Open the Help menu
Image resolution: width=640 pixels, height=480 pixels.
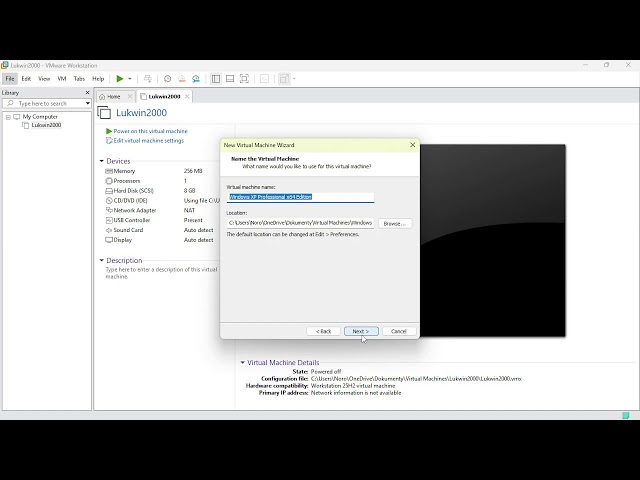pos(98,79)
